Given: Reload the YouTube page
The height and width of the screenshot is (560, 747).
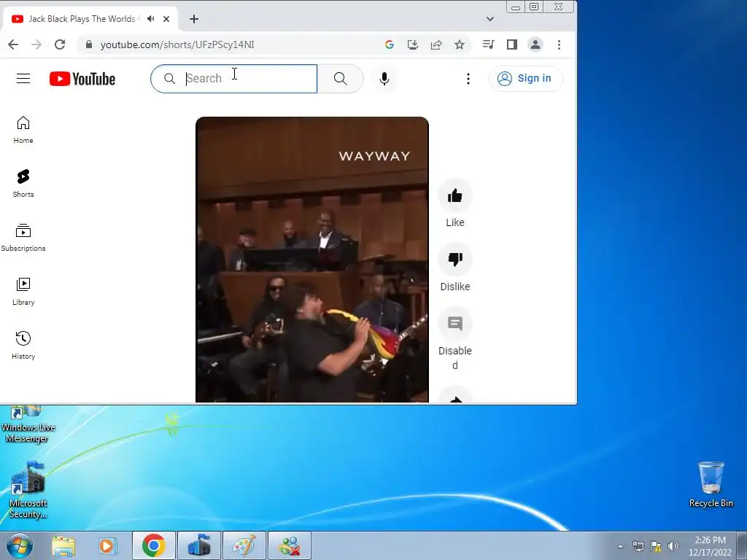Looking at the screenshot, I should pyautogui.click(x=60, y=44).
